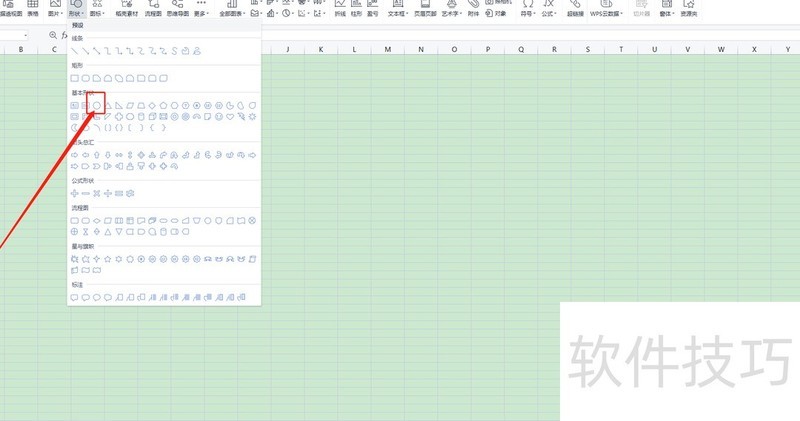Screen dimensions: 800x421
Task: Open 稻壳素材 materials
Action: (127, 9)
